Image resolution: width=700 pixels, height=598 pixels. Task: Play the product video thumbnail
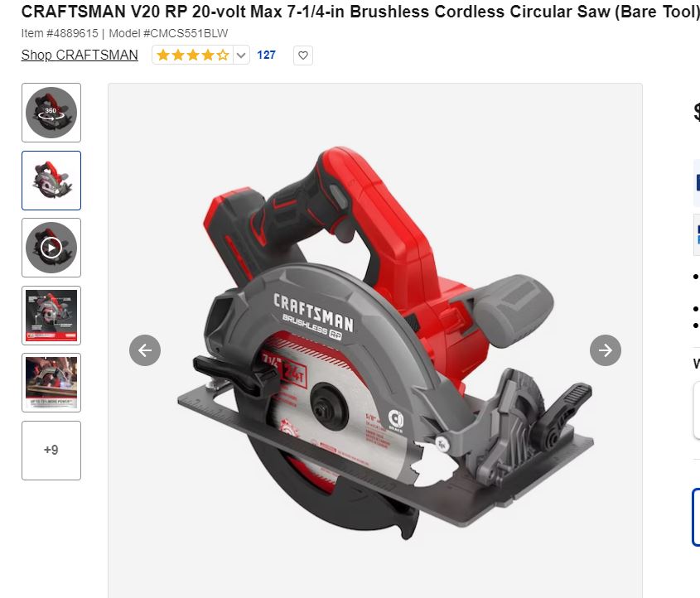click(x=51, y=248)
